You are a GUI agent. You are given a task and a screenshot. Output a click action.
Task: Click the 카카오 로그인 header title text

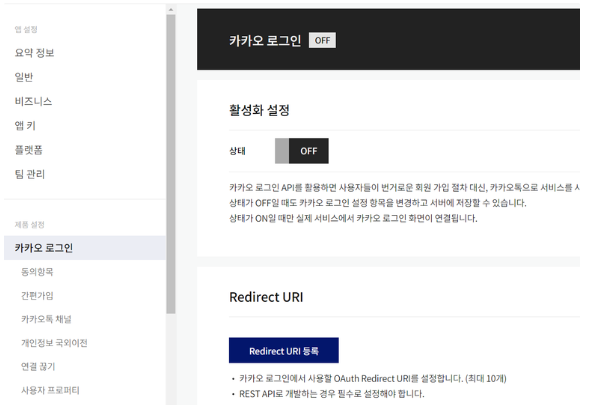tap(265, 40)
